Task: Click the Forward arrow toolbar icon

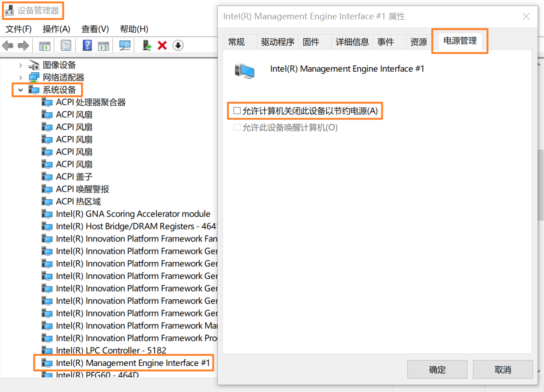Action: coord(23,46)
